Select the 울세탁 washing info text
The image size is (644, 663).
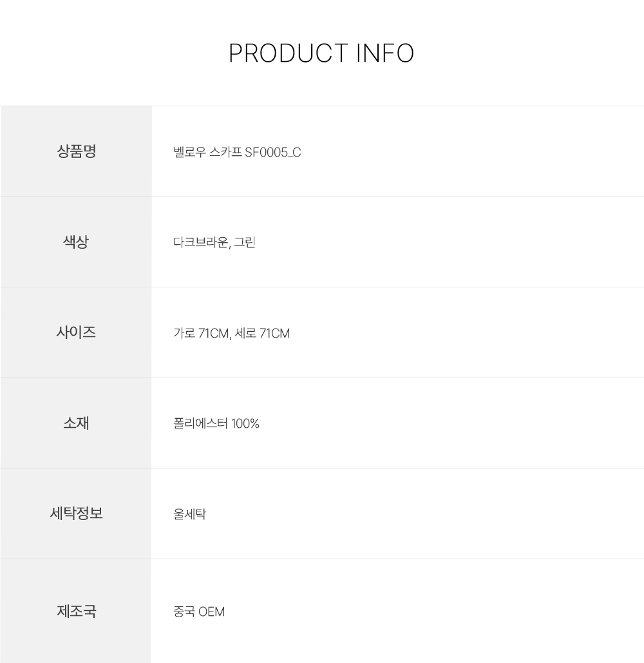pos(190,514)
